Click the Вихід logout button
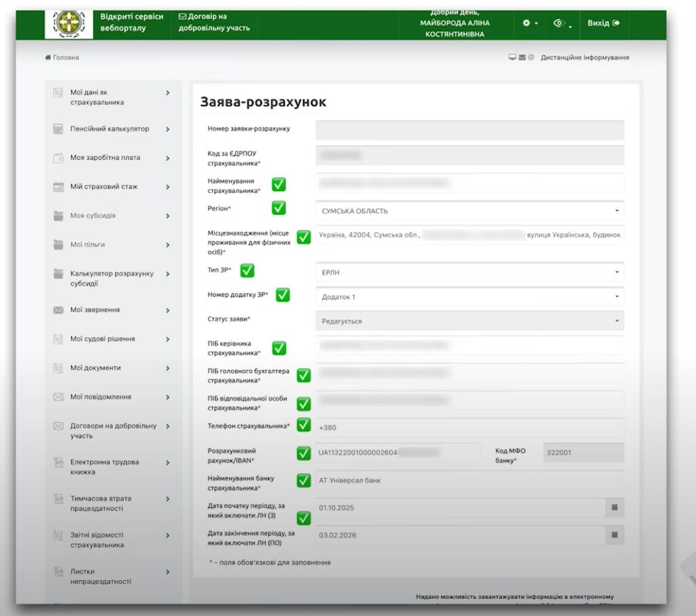Image resolution: width=696 pixels, height=616 pixels. (604, 23)
